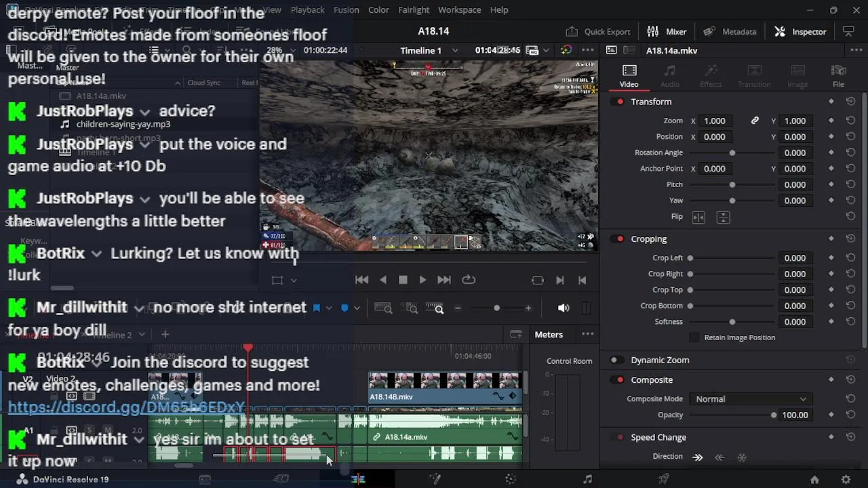Click the Zoom link X/Y chain icon

pyautogui.click(x=755, y=121)
